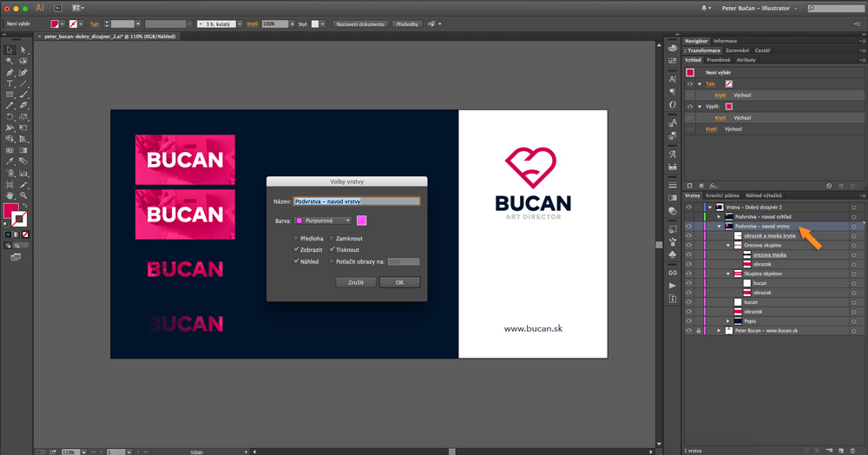
Task: Expand the Podvrstva – navod vzhľad sublayer
Action: point(719,216)
